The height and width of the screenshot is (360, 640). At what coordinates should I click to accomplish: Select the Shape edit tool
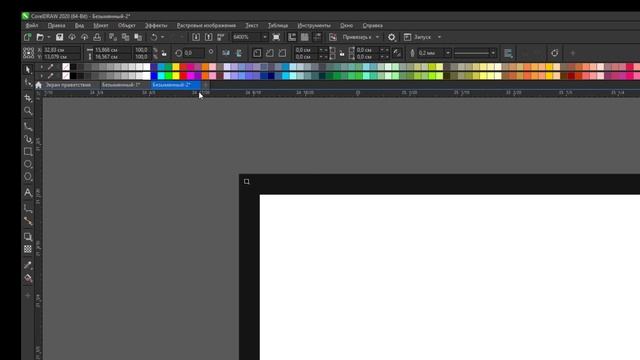(28, 83)
